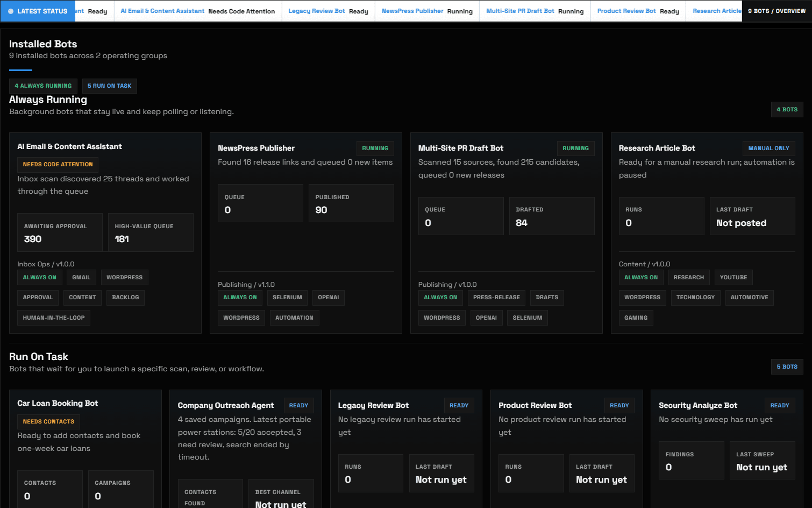
Task: Click Product Review Bot Ready badge
Action: point(619,406)
